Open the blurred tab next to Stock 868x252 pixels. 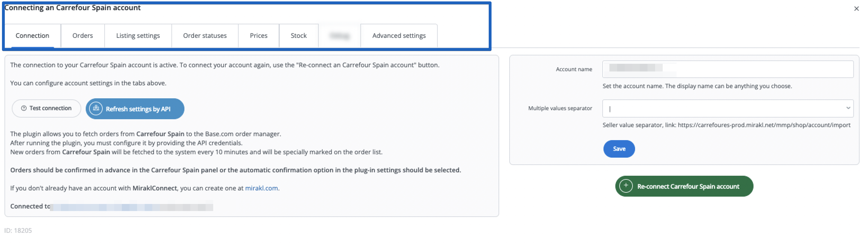coord(339,36)
